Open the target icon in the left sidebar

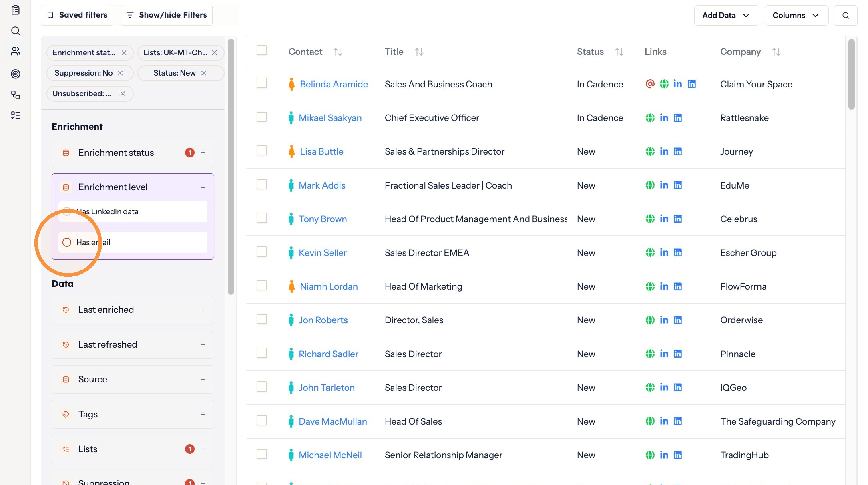16,74
